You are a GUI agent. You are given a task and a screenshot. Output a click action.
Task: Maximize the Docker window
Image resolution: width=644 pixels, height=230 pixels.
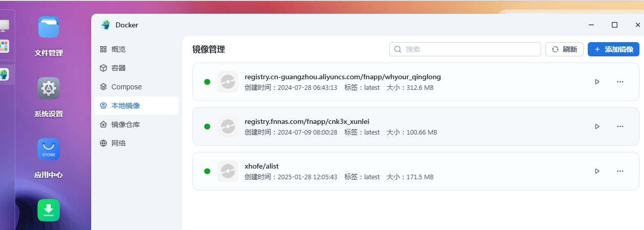[x=615, y=25]
